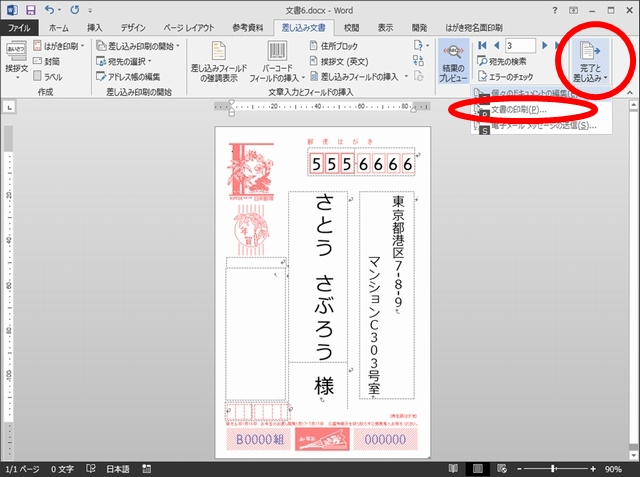Click the Save icon in quick access toolbar

tap(30, 10)
